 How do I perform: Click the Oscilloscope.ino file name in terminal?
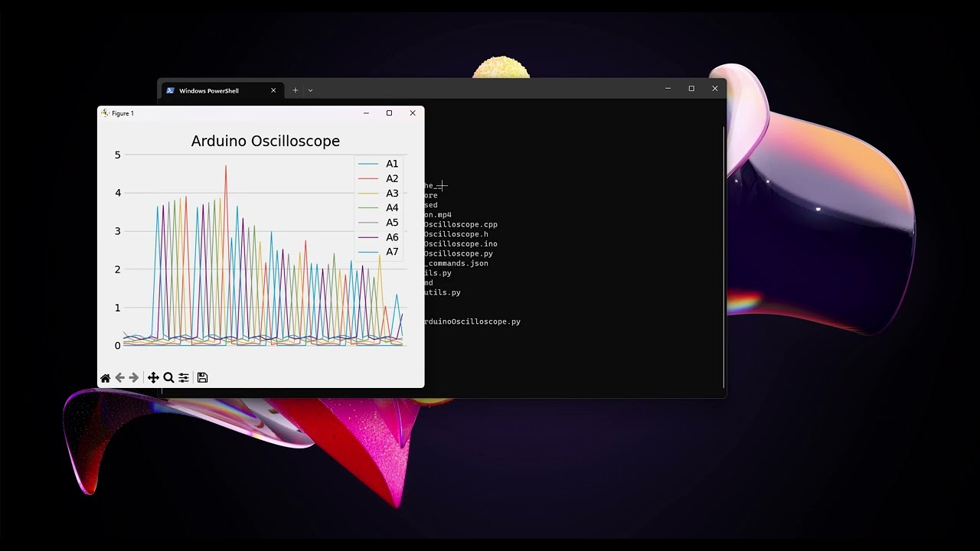pyautogui.click(x=461, y=244)
